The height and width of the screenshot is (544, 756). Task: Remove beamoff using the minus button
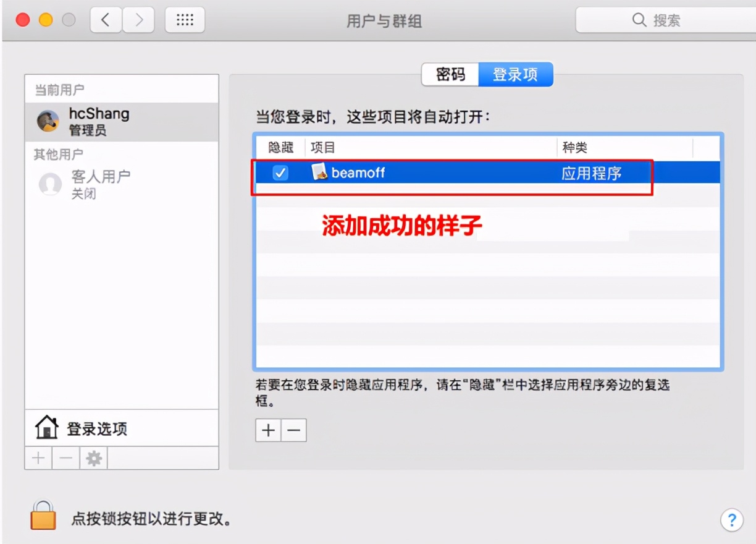click(294, 430)
